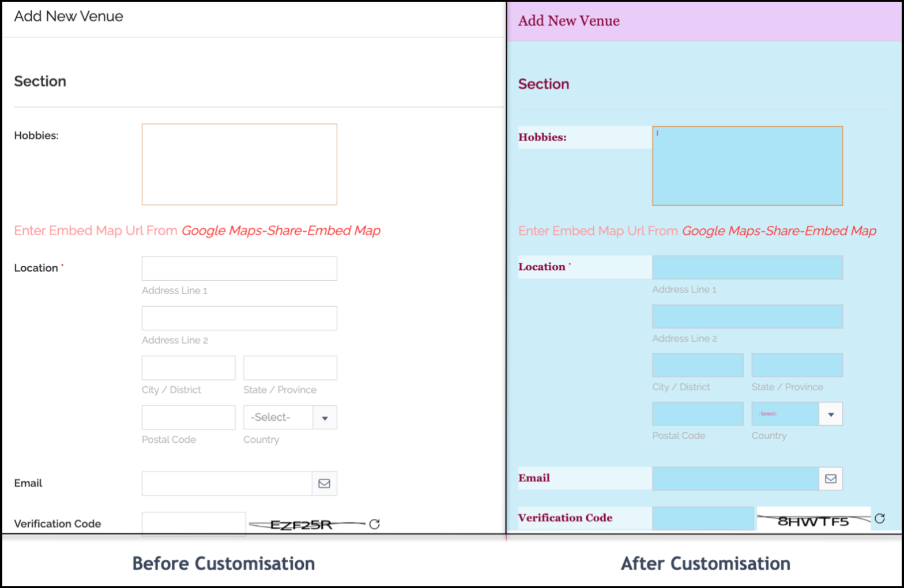Refresh the EZF25R captcha code
This screenshot has height=588, width=904.
(375, 524)
